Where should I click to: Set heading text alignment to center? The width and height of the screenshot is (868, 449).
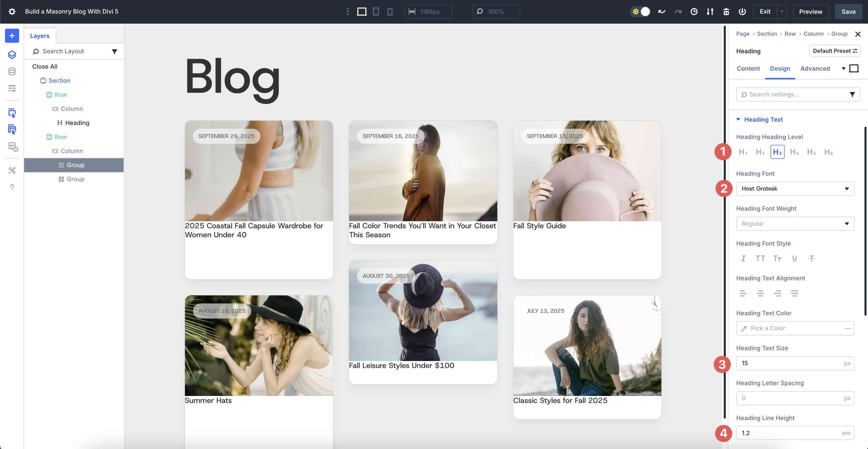point(760,293)
